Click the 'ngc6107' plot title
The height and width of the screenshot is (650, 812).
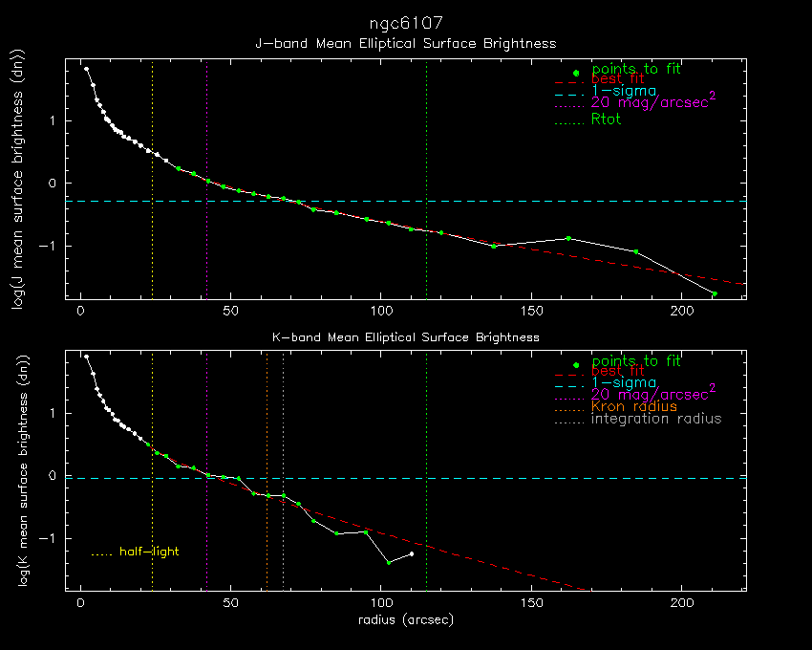tap(406, 24)
